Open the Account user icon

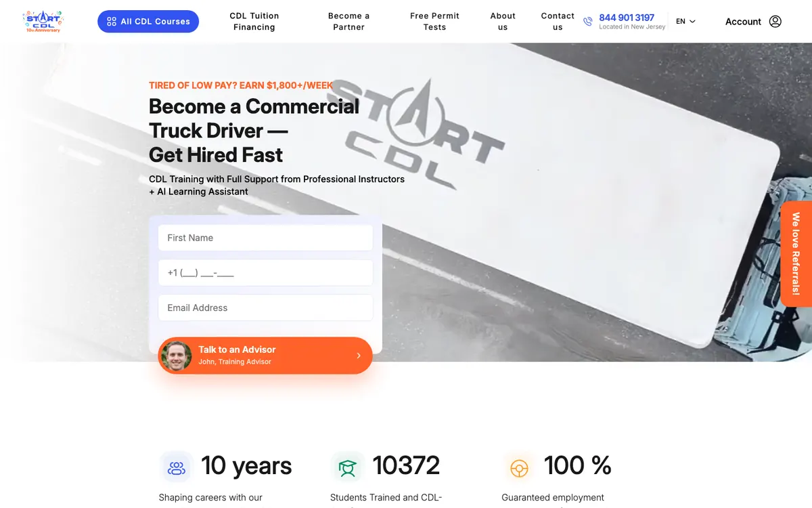(x=775, y=22)
